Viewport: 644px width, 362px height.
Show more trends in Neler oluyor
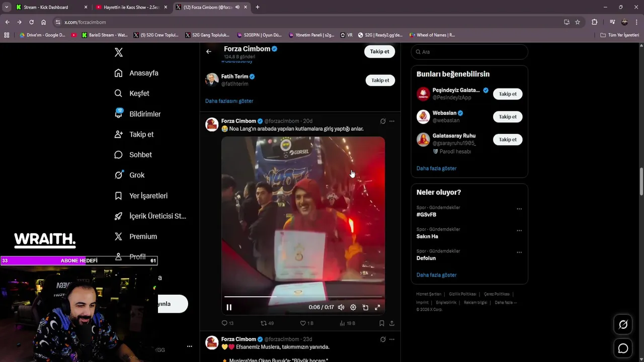436,275
